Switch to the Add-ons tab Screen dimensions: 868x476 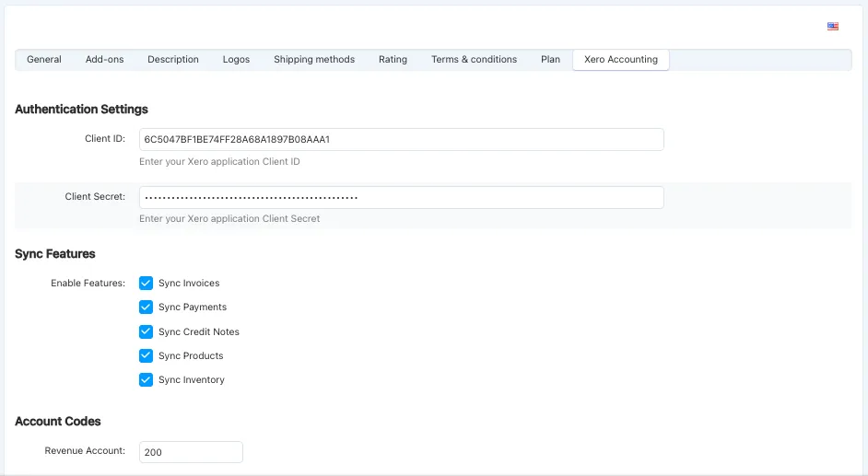pos(105,59)
